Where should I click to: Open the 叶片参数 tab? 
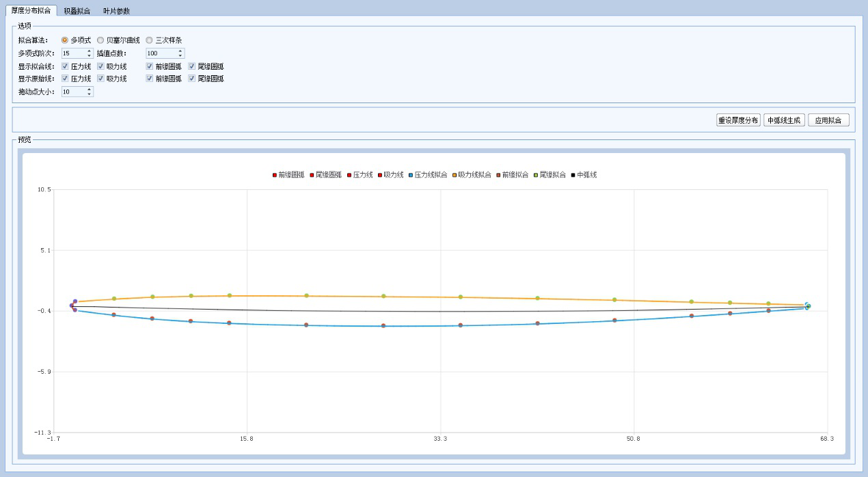pos(116,11)
